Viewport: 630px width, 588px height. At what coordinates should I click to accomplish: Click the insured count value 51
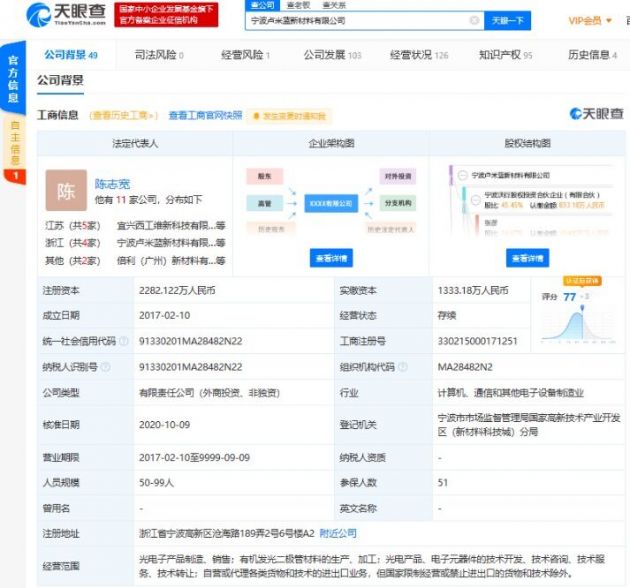click(x=443, y=483)
